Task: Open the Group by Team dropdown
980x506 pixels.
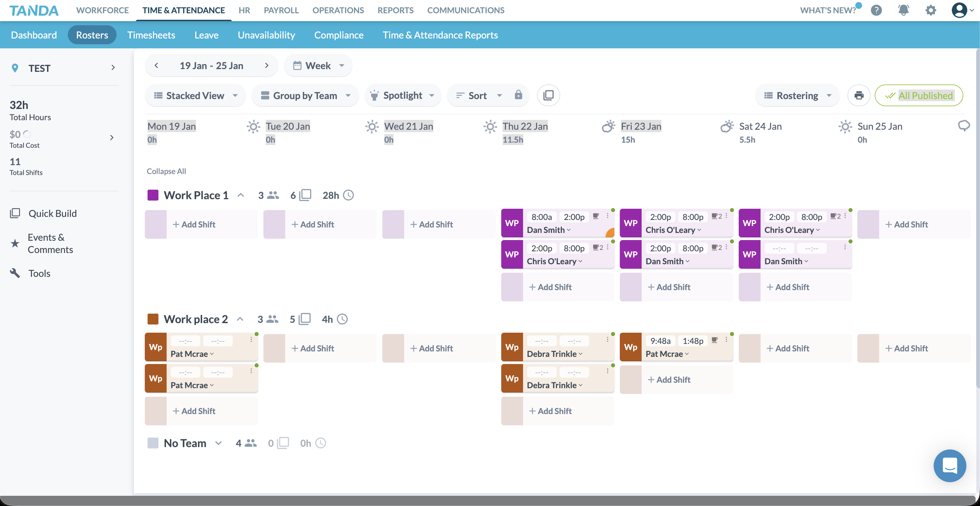Action: pyautogui.click(x=305, y=95)
